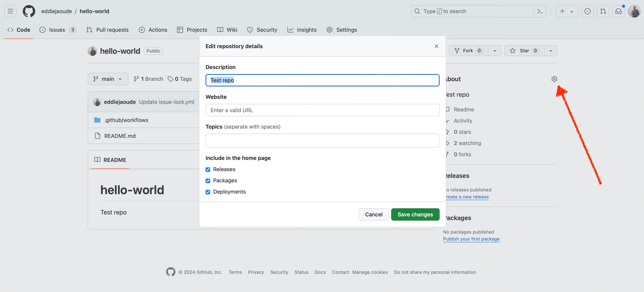Open the 0 forks link
The width and height of the screenshot is (644, 292).
(x=462, y=154)
